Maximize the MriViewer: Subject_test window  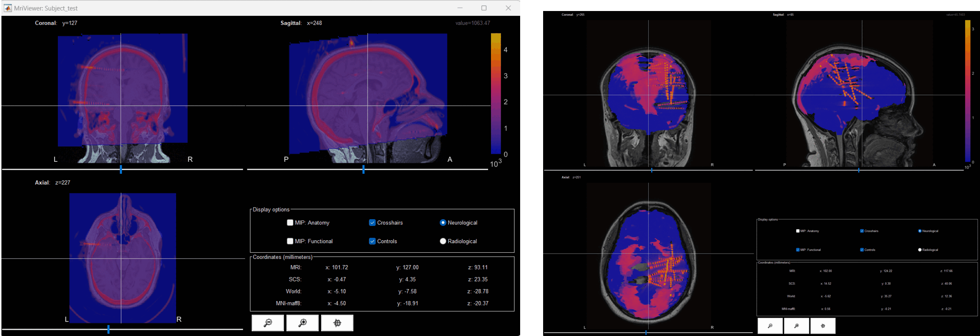484,8
